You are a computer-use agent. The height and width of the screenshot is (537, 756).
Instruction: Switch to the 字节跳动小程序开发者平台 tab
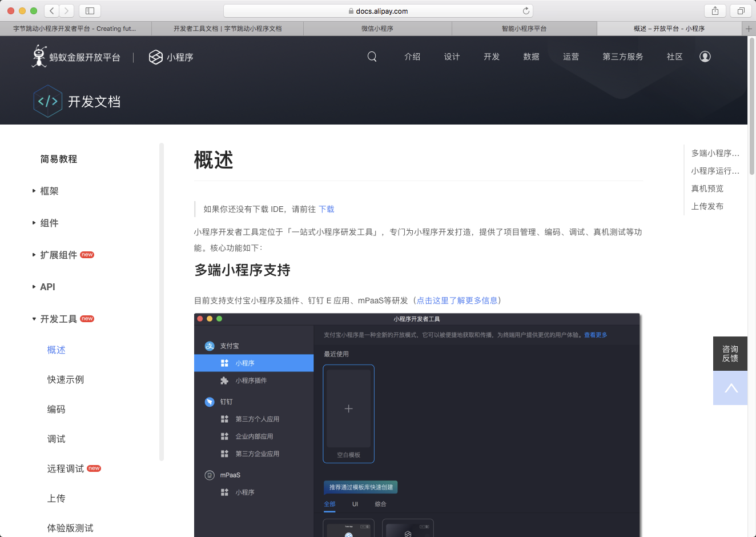coord(75,29)
